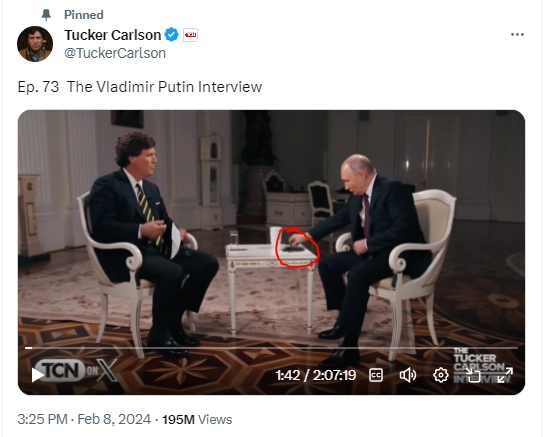Toggle closed captions on the video
The image size is (545, 437).
pyautogui.click(x=376, y=375)
